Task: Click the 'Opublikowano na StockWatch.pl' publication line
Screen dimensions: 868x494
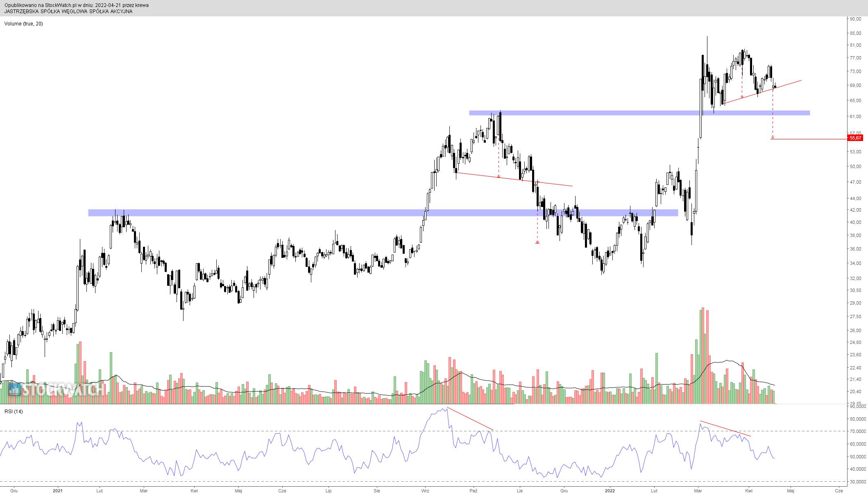Action: 76,5
